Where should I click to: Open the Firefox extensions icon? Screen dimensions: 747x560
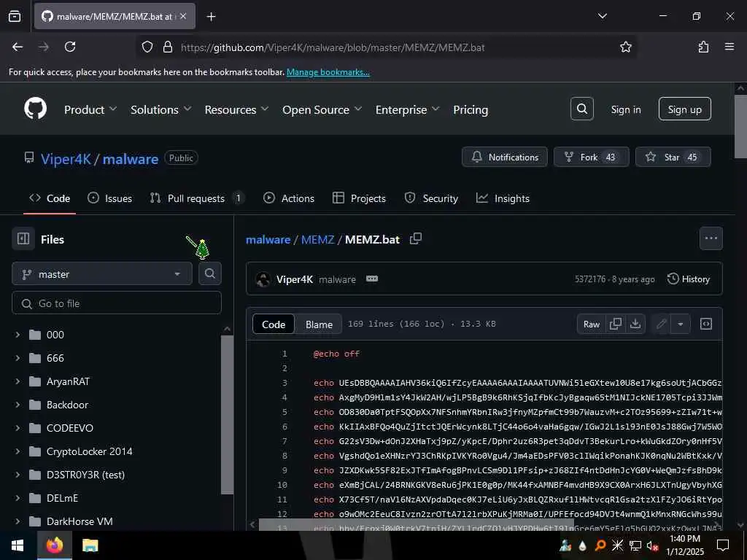point(703,47)
